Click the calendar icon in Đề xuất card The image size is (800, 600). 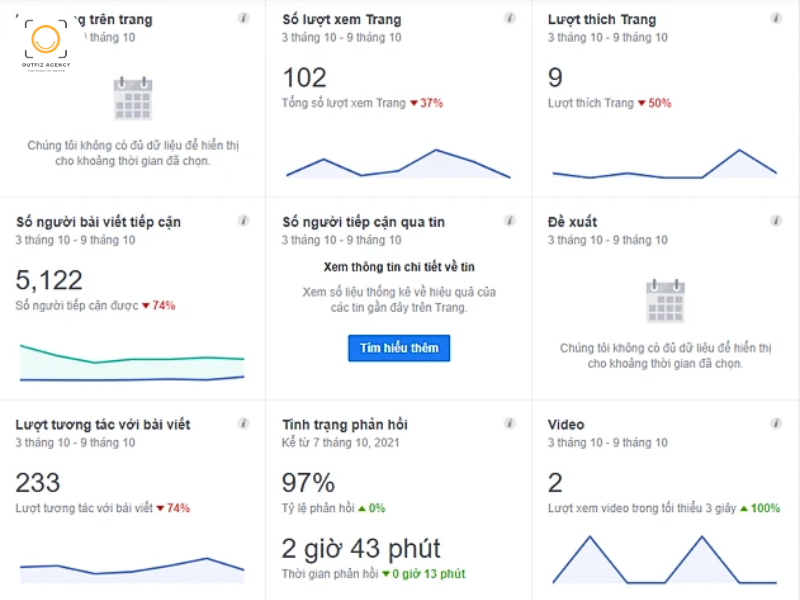click(x=665, y=300)
